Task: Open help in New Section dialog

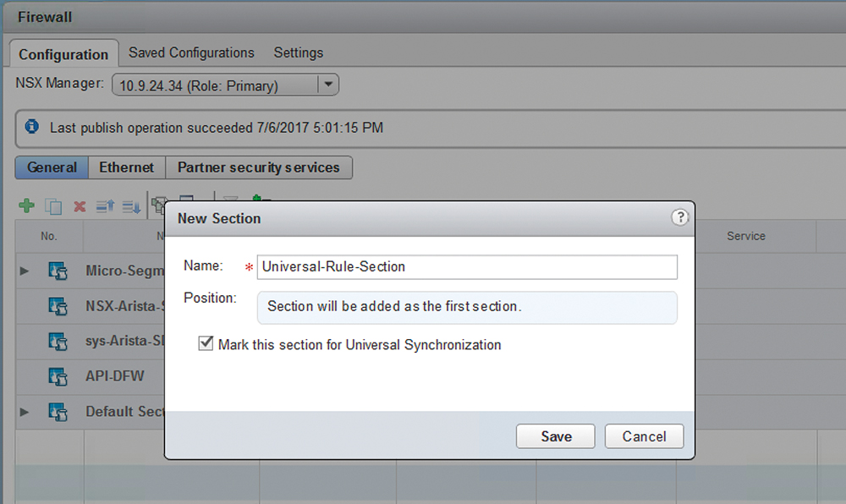Action: (x=680, y=217)
